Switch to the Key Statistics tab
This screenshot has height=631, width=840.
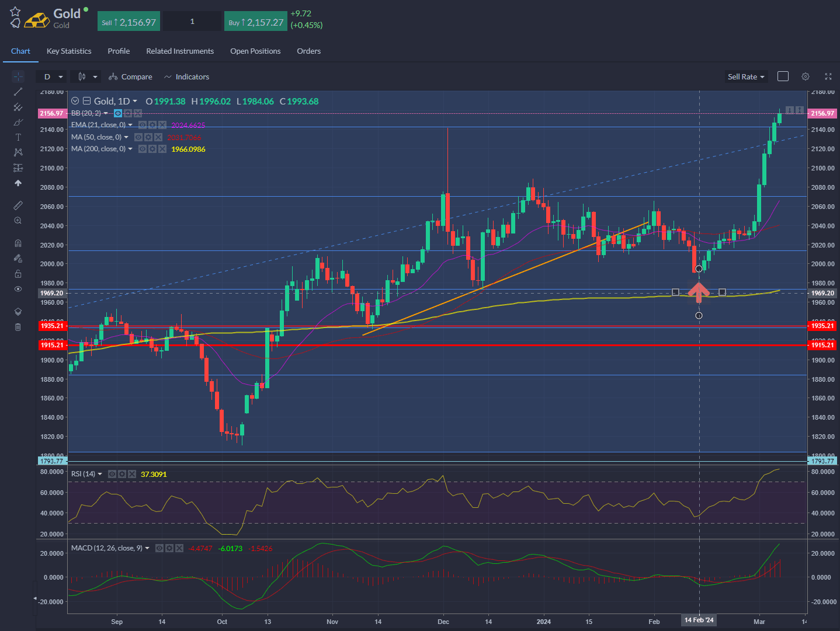pyautogui.click(x=68, y=51)
